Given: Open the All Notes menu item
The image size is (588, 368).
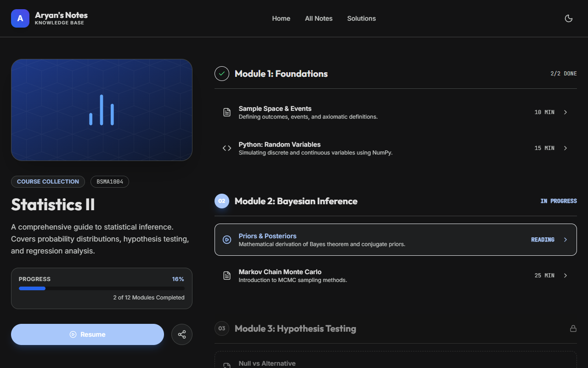Looking at the screenshot, I should [319, 18].
